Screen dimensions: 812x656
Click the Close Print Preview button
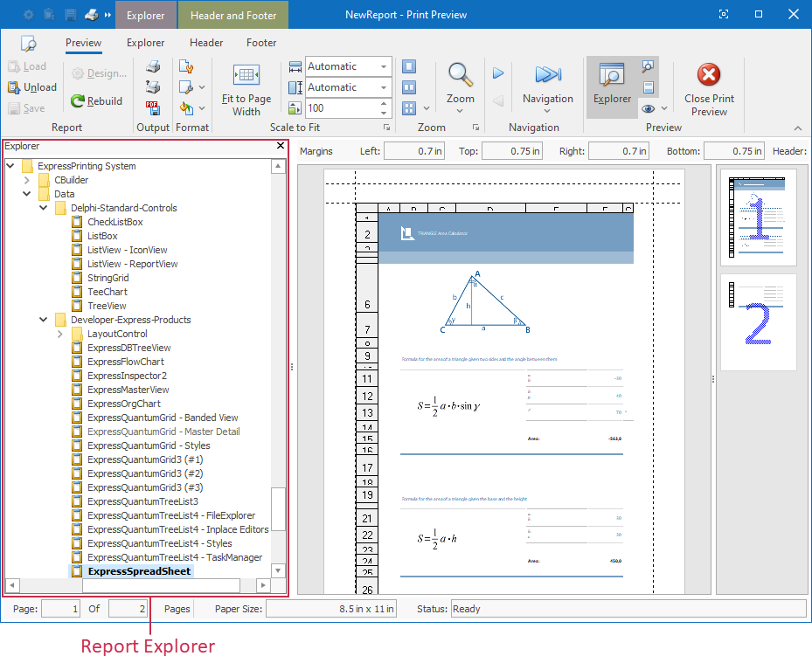(708, 87)
